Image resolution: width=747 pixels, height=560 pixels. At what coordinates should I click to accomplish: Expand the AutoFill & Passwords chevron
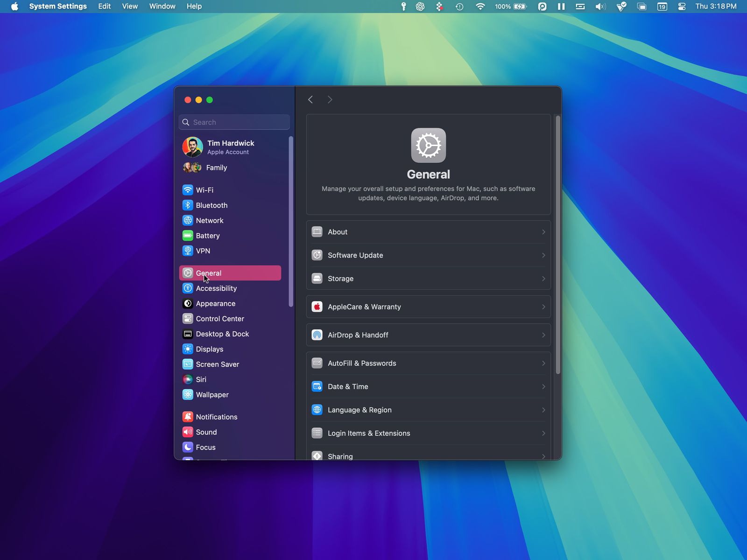(x=543, y=363)
